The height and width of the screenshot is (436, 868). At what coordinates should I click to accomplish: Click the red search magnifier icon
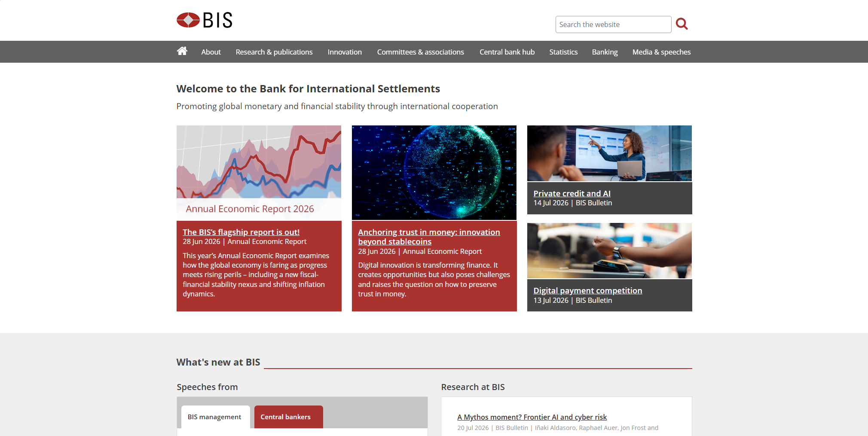(682, 24)
